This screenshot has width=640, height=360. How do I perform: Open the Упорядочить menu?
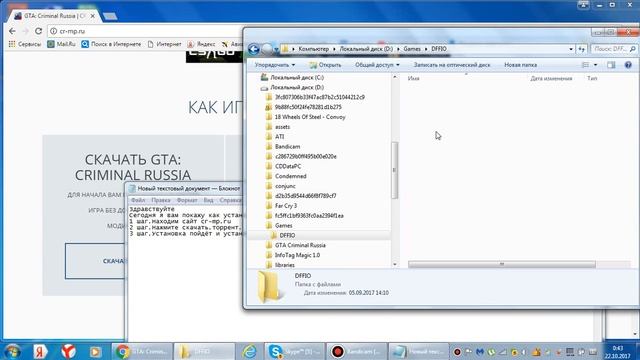(274, 65)
